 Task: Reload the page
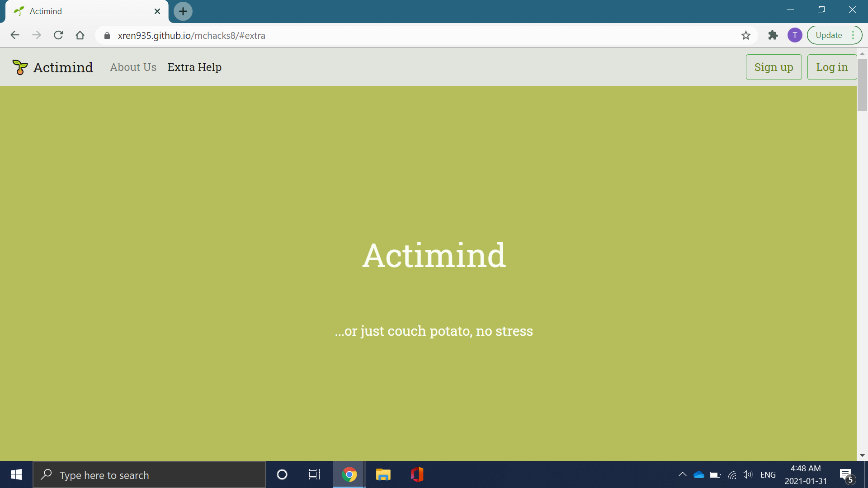pos(58,35)
